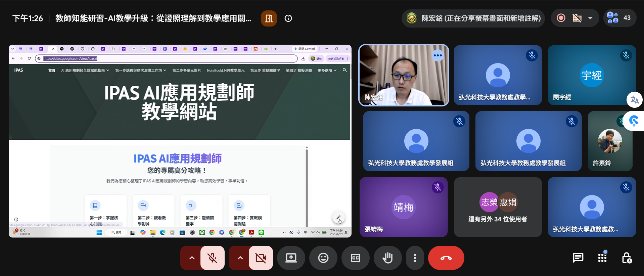Image resolution: width=644 pixels, height=276 pixels.
Task: Expand the system tray chevron in shared taskbar
Action: tap(284, 232)
